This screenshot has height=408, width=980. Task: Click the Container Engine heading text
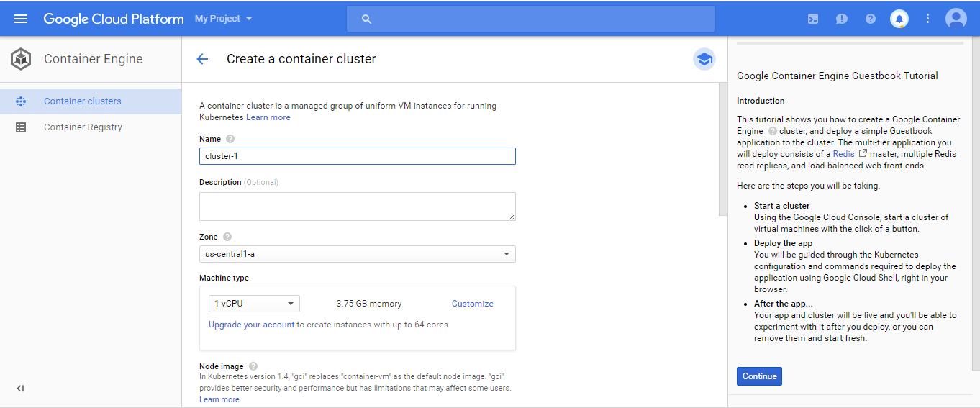click(94, 59)
